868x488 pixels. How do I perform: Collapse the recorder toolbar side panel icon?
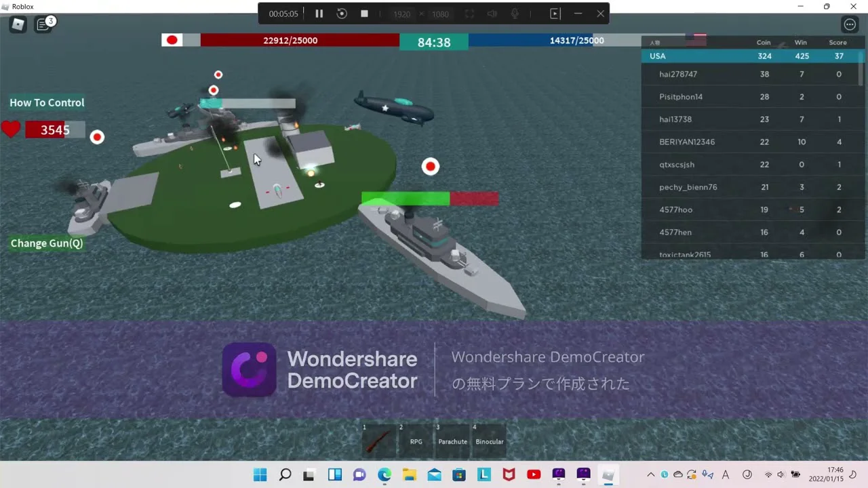coord(555,14)
